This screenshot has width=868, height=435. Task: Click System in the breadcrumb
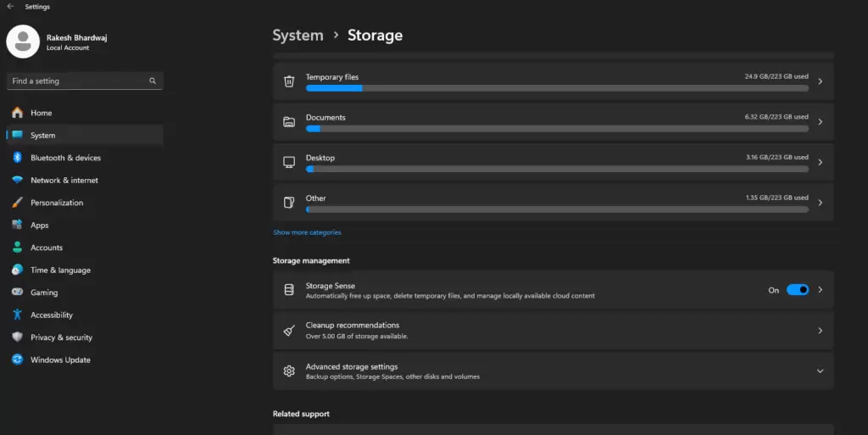(298, 36)
